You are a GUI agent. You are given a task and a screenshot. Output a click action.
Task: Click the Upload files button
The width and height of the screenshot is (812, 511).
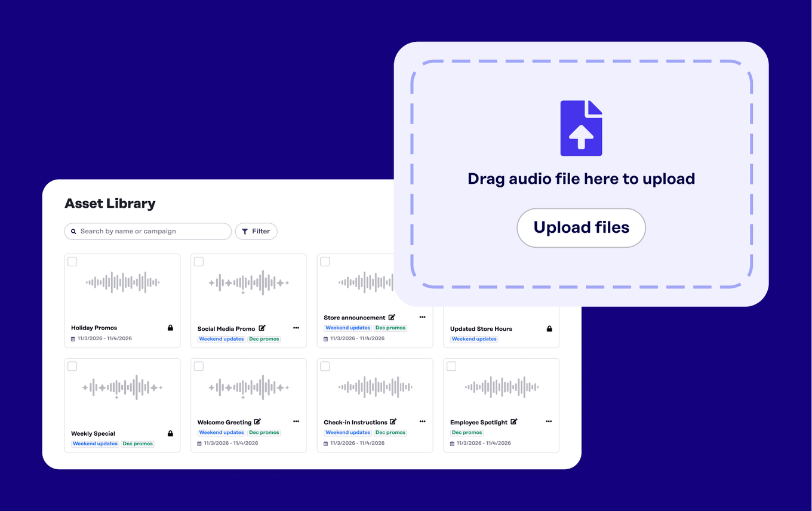click(x=582, y=227)
